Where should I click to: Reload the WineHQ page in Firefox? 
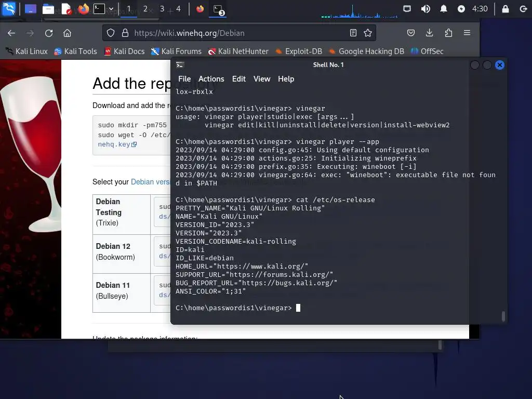tap(49, 33)
